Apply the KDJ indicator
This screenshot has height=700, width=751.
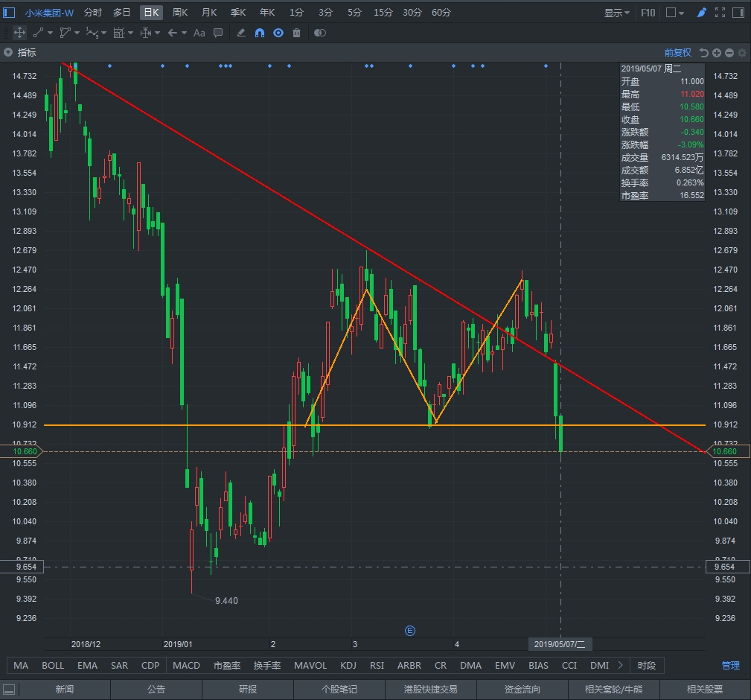(x=348, y=665)
